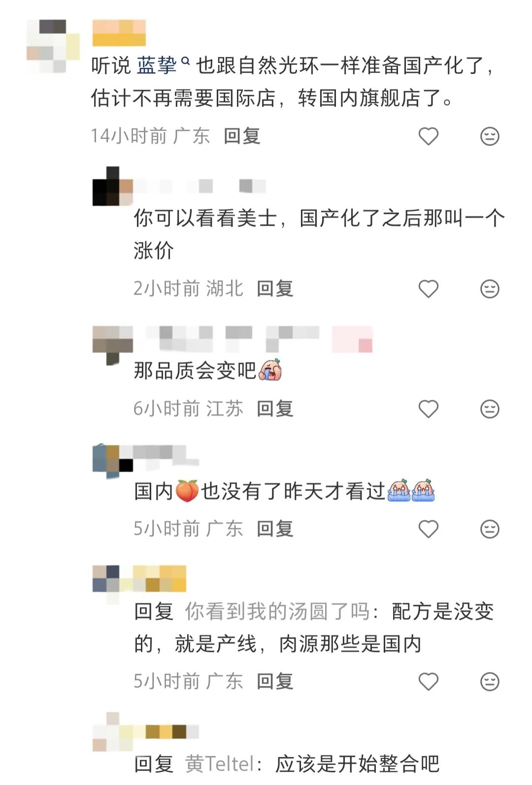Reply to the 肉源那些是国内 comment
Screen dimensions: 532x785
275,682
